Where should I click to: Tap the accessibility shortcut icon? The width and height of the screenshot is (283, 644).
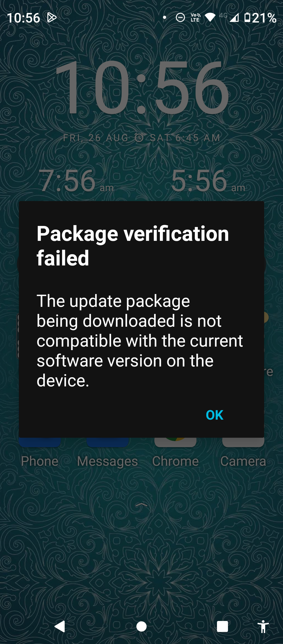[263, 626]
